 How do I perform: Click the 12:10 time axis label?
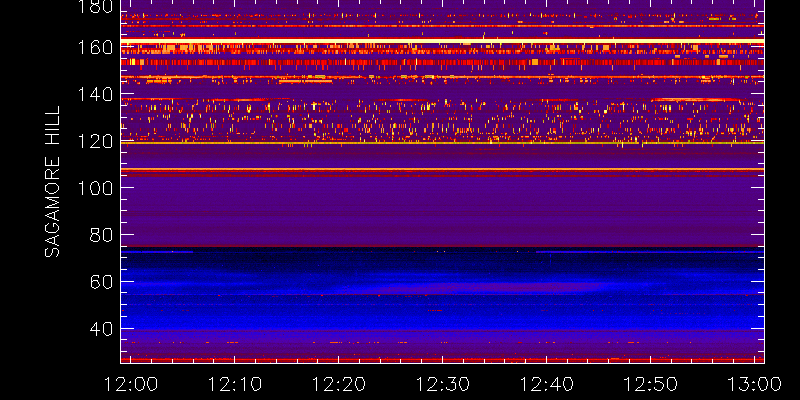(x=235, y=384)
